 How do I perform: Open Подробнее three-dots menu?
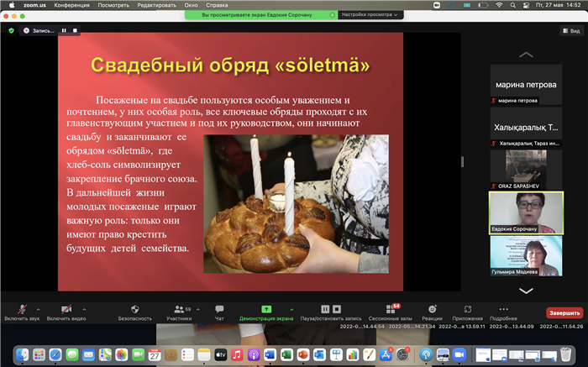(503, 312)
